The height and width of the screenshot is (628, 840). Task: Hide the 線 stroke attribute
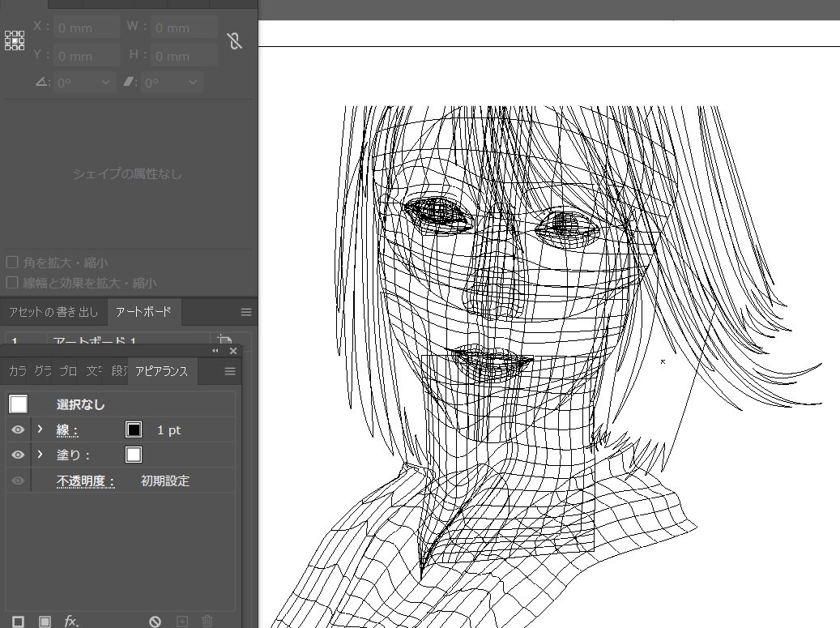pyautogui.click(x=18, y=429)
